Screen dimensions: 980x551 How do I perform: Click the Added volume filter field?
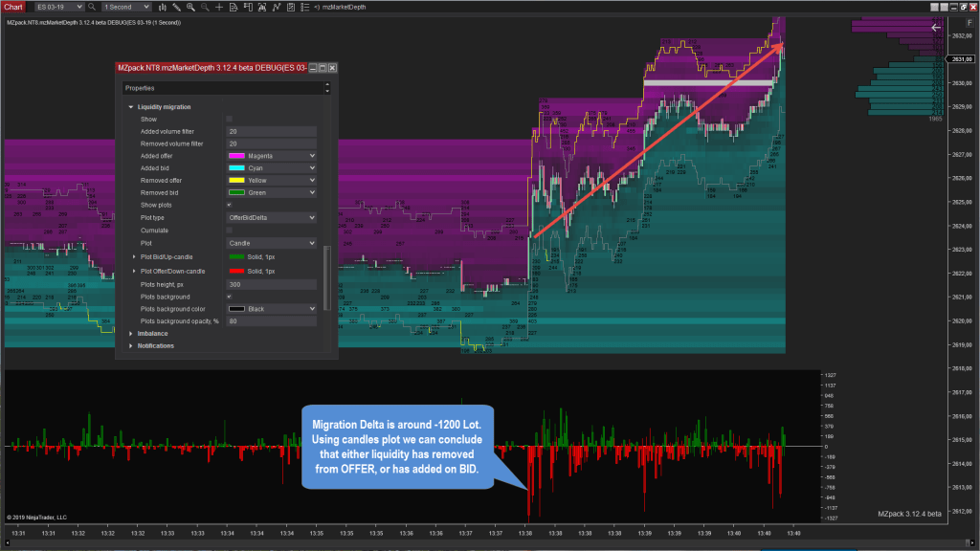tap(271, 131)
